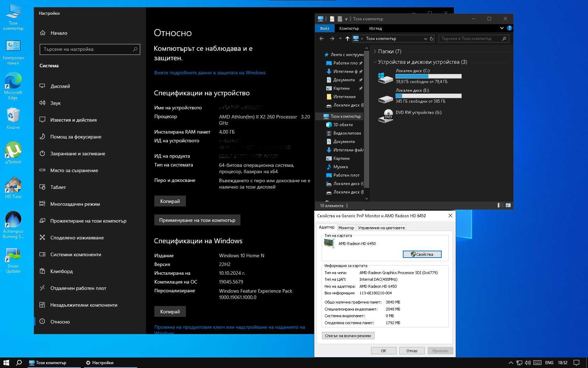This screenshot has height=368, width=588.
Task: Click in Търсене на настройка field
Action: pyautogui.click(x=90, y=49)
